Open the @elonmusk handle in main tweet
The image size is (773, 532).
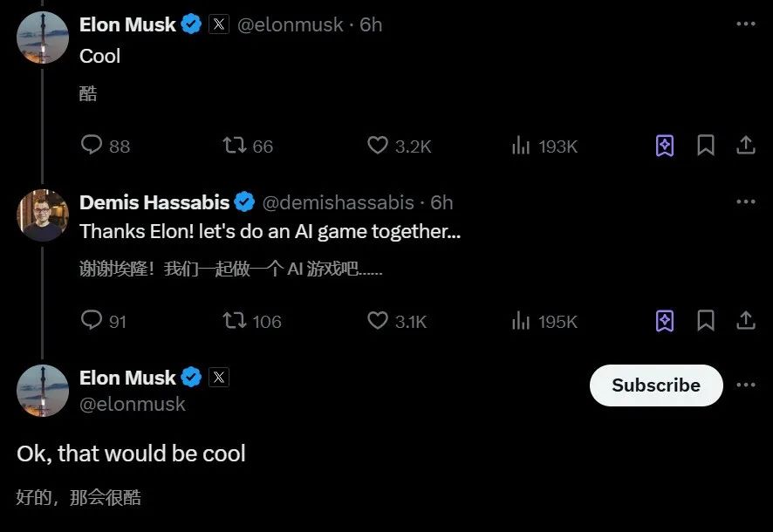[x=133, y=404]
